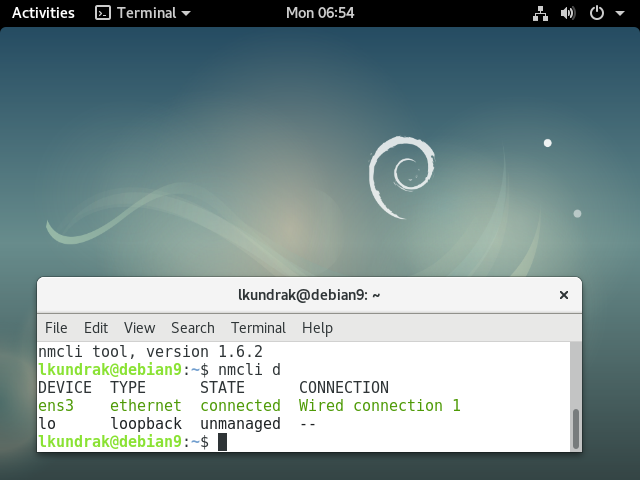Click 'Wired connection 1' text
Image resolution: width=640 pixels, height=480 pixels.
point(380,406)
